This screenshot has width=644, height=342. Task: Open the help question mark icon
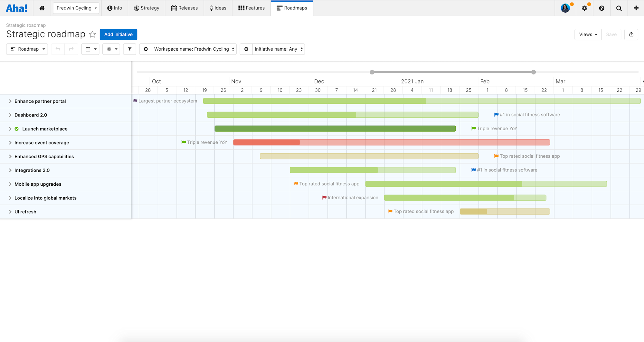pyautogui.click(x=601, y=8)
